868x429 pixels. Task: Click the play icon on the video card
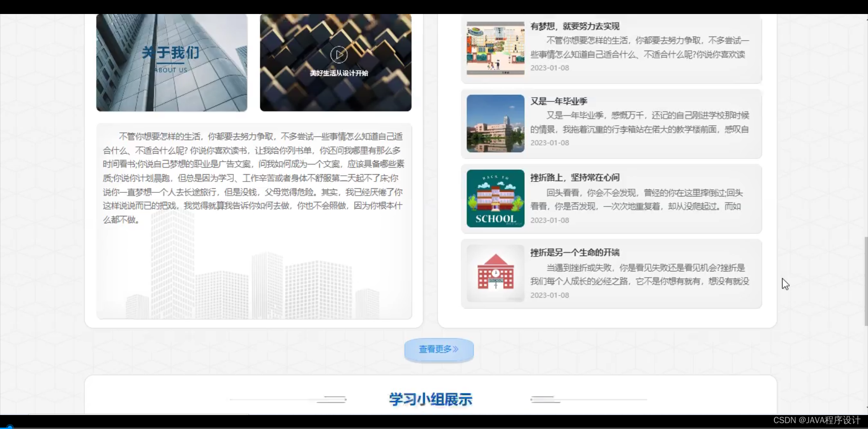pyautogui.click(x=340, y=54)
